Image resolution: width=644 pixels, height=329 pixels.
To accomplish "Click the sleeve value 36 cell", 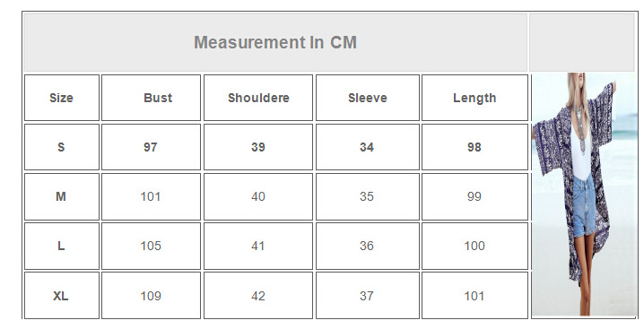I will click(368, 246).
